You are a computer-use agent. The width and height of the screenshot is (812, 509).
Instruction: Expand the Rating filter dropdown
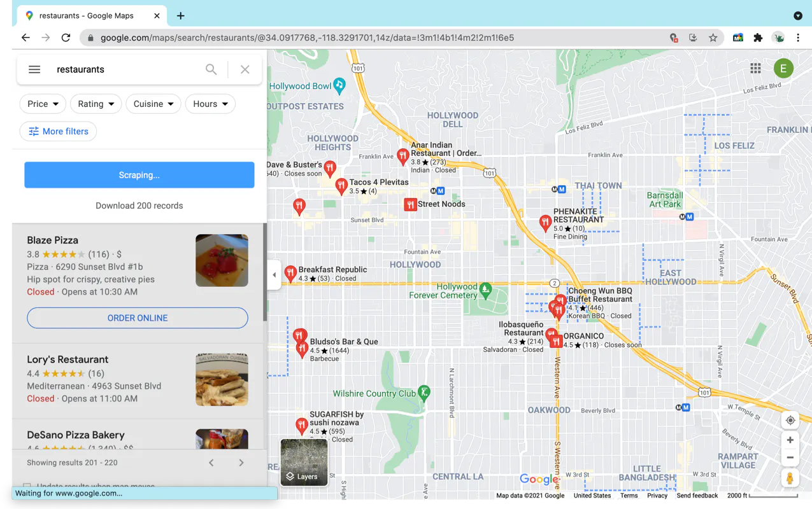click(x=96, y=104)
